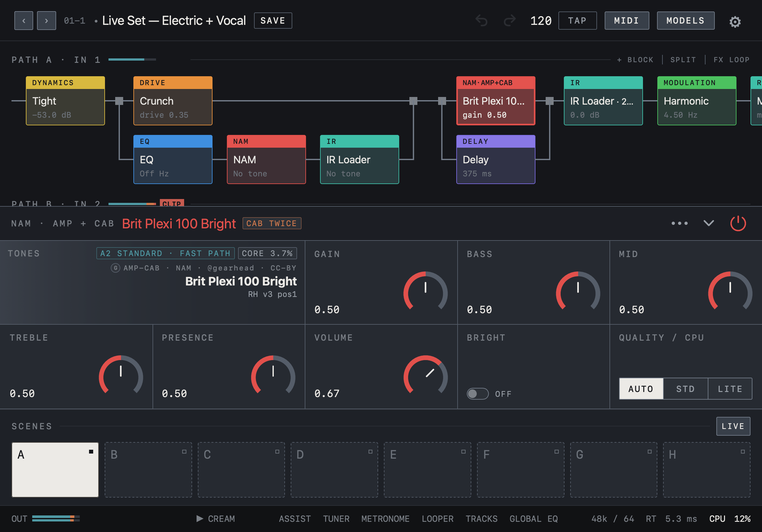Open the settings gear
The image size is (762, 532).
click(x=735, y=22)
